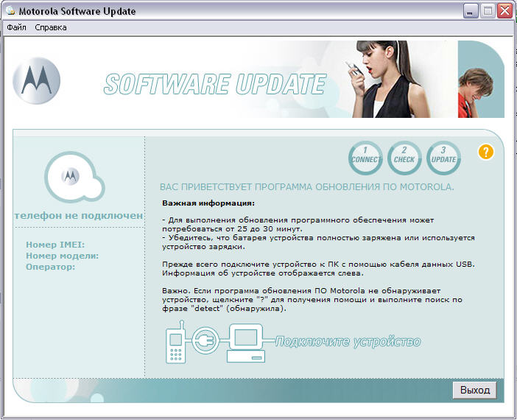Click the 'телефон не подключен' status text
The height and width of the screenshot is (420, 517).
pos(79,215)
